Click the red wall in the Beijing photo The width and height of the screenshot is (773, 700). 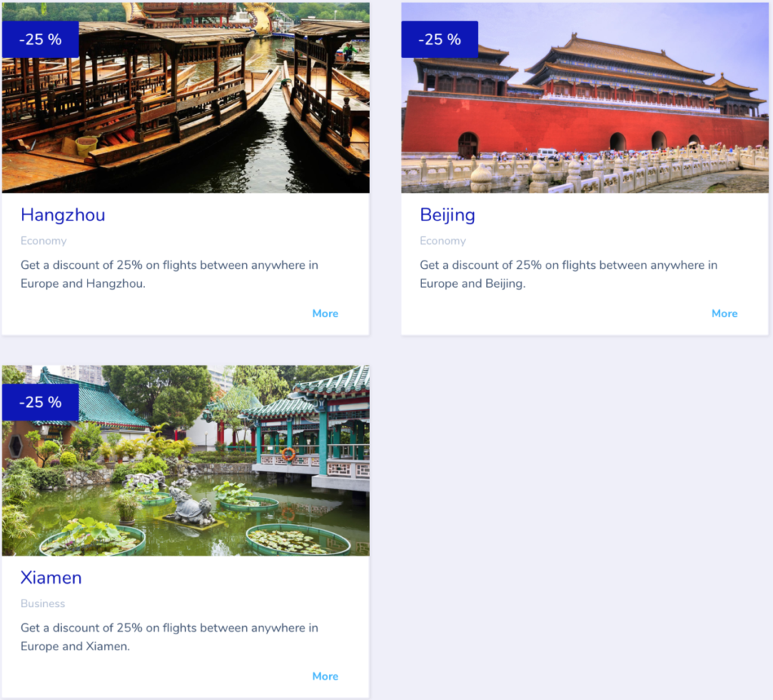[x=582, y=123]
